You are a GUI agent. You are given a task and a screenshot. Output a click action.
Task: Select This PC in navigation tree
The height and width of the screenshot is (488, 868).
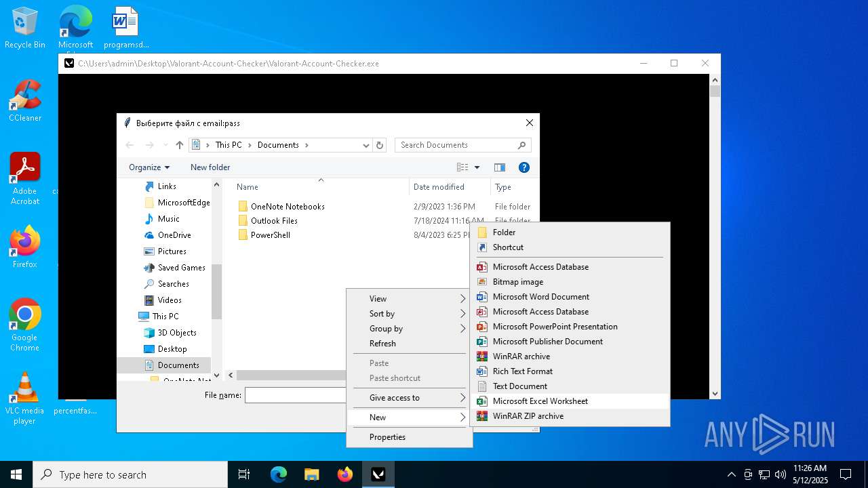tap(165, 317)
